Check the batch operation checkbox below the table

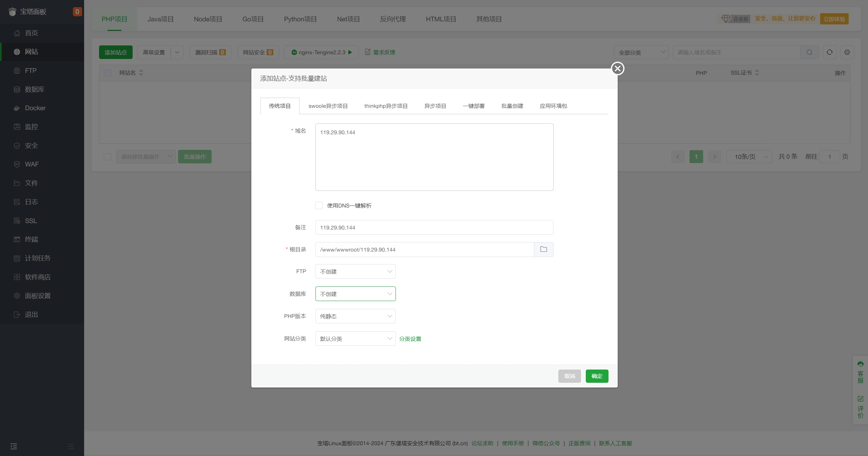click(108, 157)
